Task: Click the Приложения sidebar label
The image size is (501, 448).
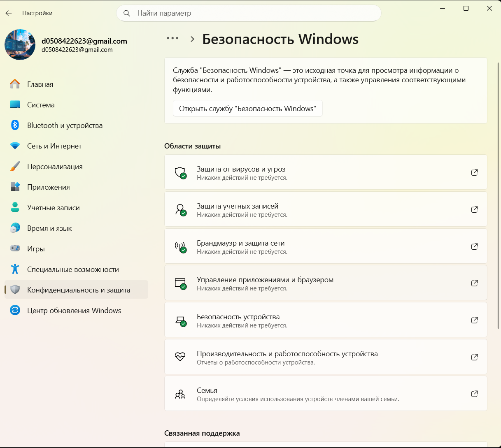Action: tap(48, 187)
